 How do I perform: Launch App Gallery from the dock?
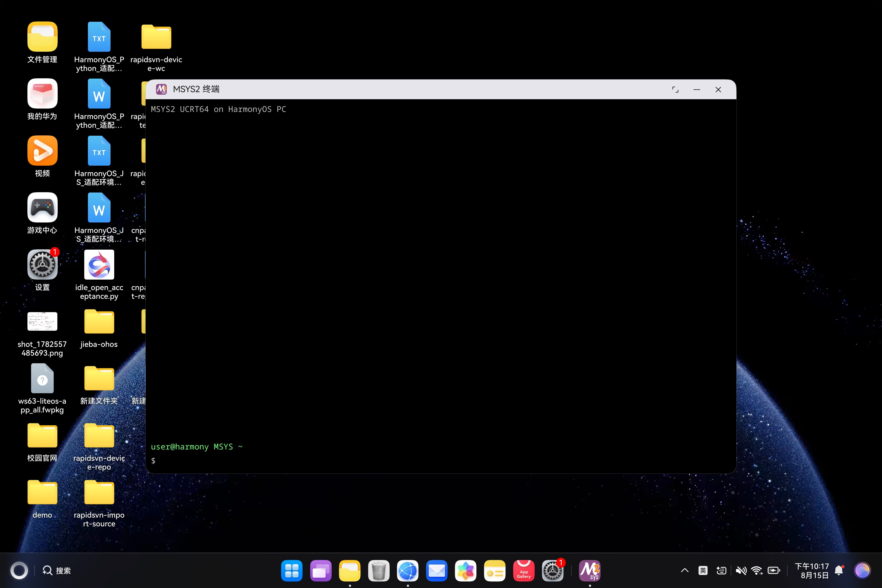tap(524, 571)
